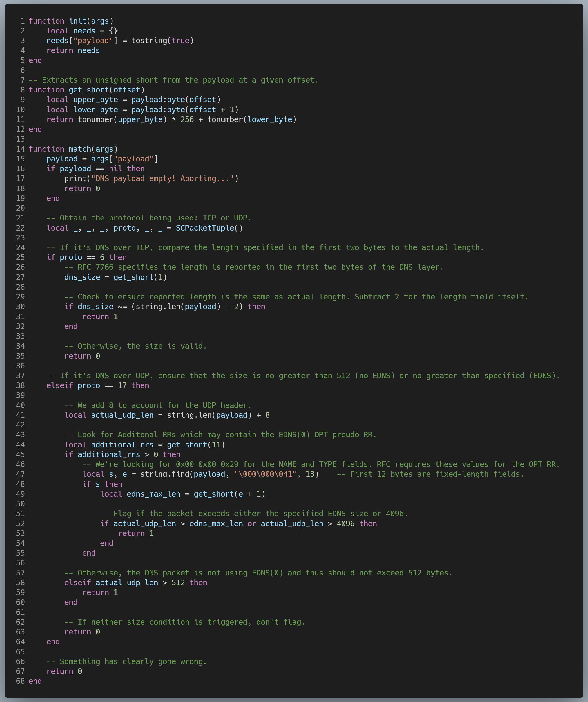Click 'SCPacketTuple' call on line 22
588x702 pixels.
pyautogui.click(x=205, y=228)
